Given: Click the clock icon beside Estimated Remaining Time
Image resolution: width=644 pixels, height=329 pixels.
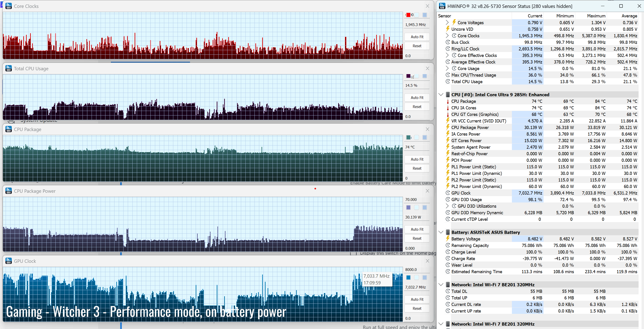Looking at the screenshot, I should tap(448, 272).
